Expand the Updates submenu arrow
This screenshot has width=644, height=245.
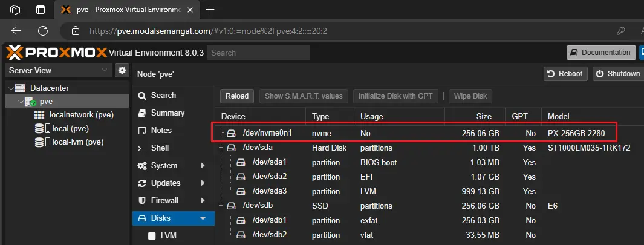click(x=203, y=183)
